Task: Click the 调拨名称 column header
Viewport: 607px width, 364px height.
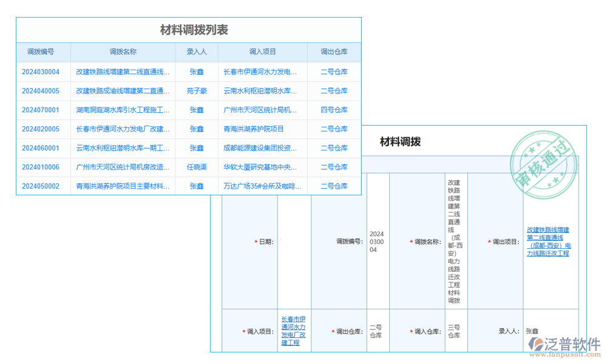Action: [123, 52]
